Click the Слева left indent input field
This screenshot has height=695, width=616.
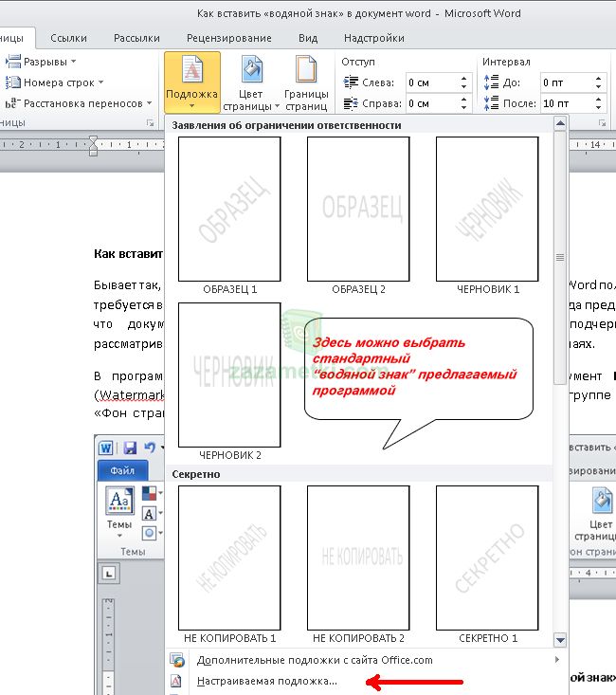(x=431, y=82)
